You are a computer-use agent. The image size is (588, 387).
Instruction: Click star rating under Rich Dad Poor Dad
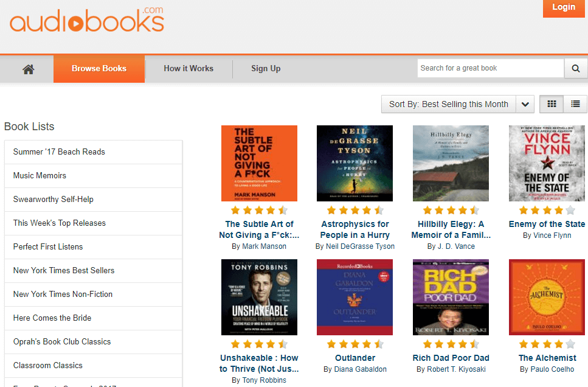pos(451,344)
